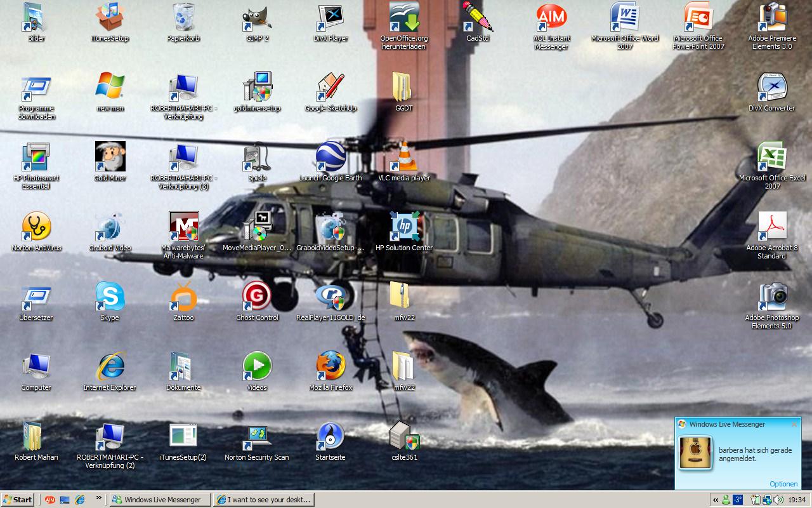Viewport: 812px width, 508px height.
Task: Open Mozilla Firefox shortcut
Action: click(x=331, y=366)
